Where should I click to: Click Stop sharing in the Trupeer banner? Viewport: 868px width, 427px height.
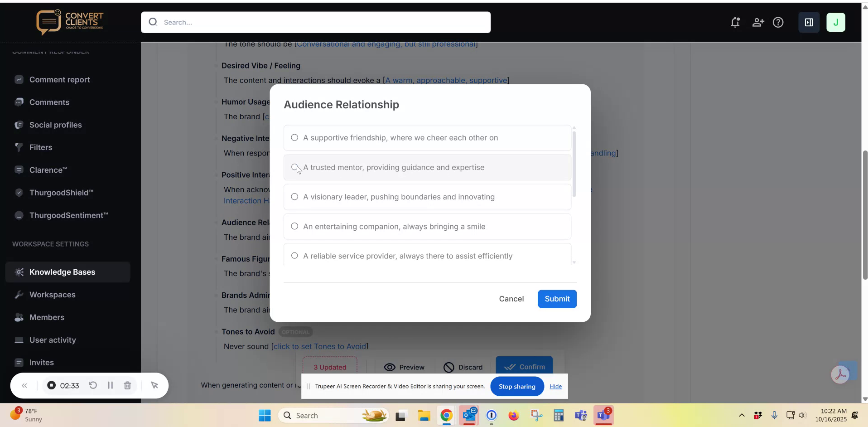[517, 386]
